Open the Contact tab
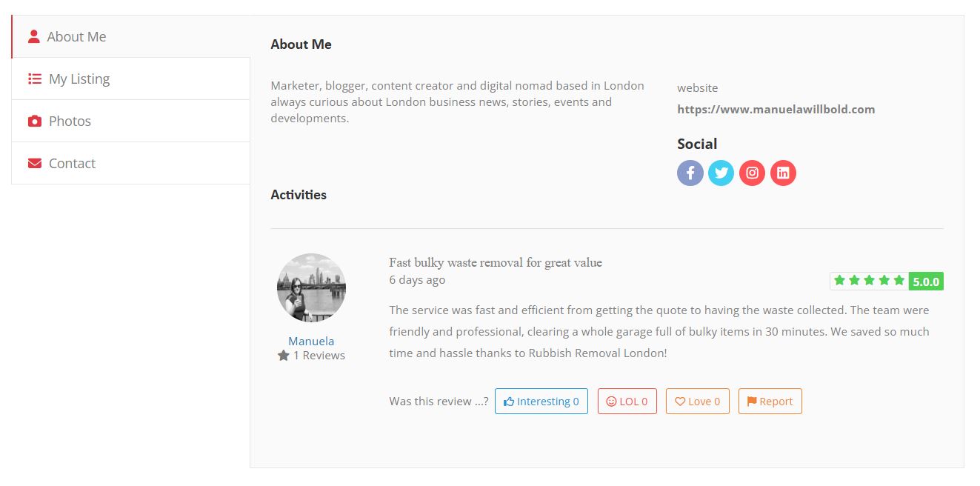 coord(130,163)
